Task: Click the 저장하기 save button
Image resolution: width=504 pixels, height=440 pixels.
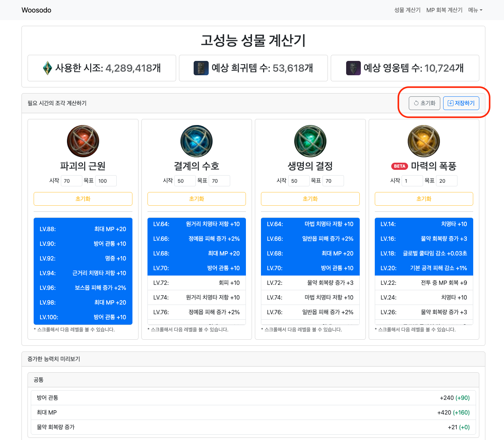Action: point(461,103)
